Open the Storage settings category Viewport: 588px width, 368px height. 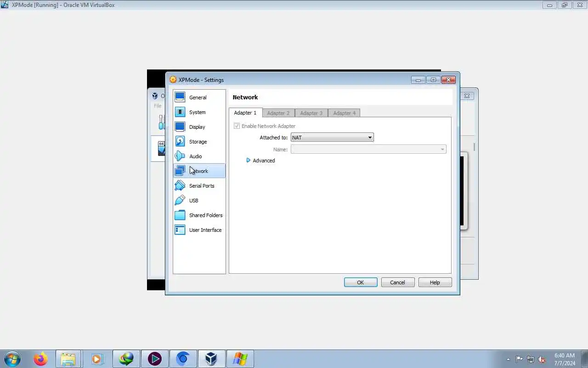[x=199, y=142]
